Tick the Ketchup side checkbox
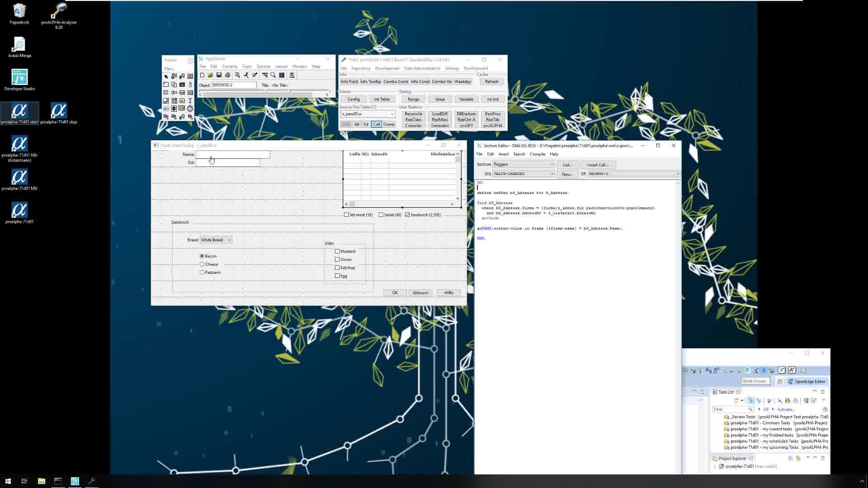Viewport: 868px width, 488px height. point(337,267)
